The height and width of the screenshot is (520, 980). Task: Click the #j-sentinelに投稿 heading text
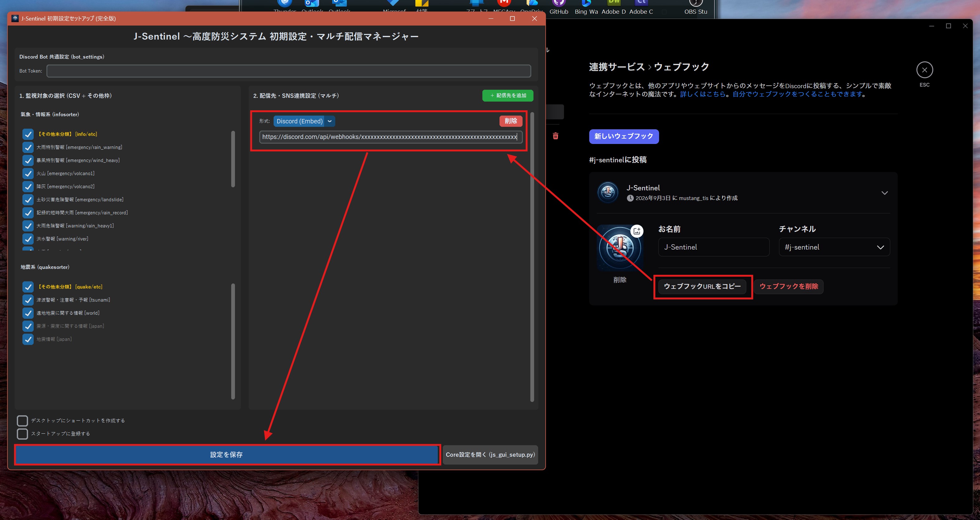(617, 160)
